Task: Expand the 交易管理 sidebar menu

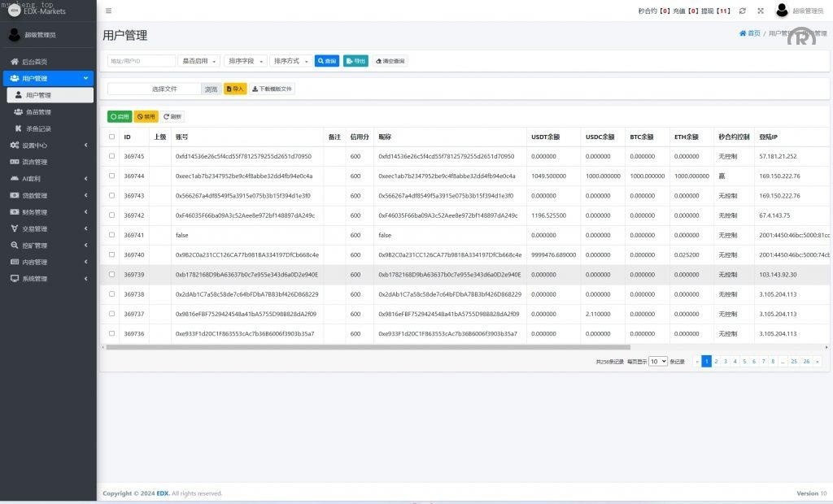Action: pos(34,228)
